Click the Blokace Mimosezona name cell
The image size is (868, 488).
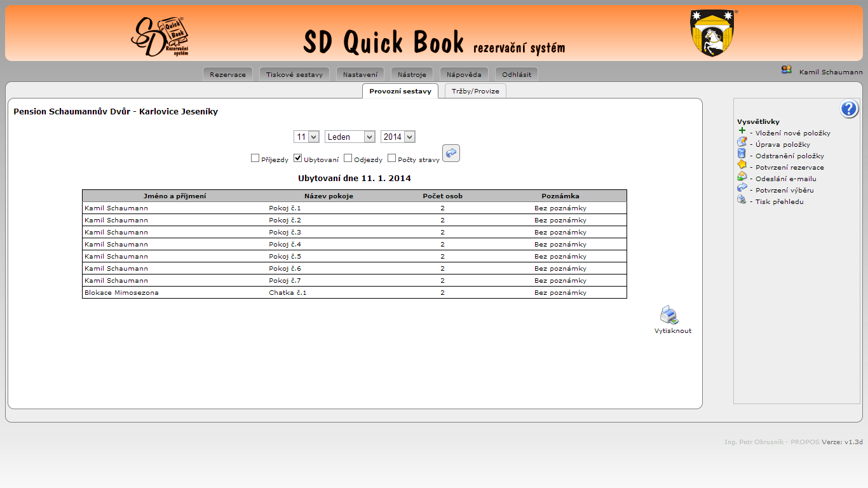click(121, 292)
